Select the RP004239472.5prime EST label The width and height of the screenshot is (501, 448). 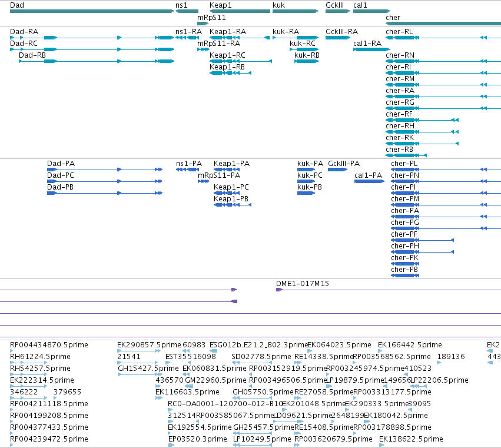point(49,439)
